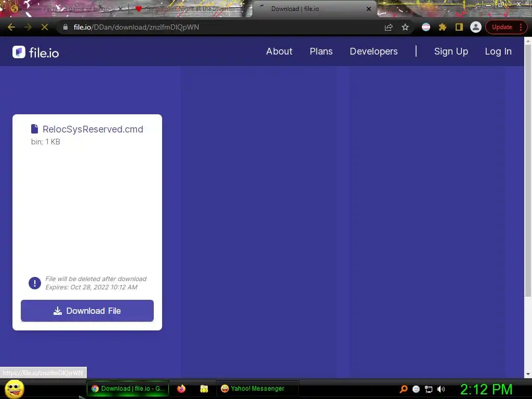532x399 pixels.
Task: Open the share page icon
Action: coord(389,27)
